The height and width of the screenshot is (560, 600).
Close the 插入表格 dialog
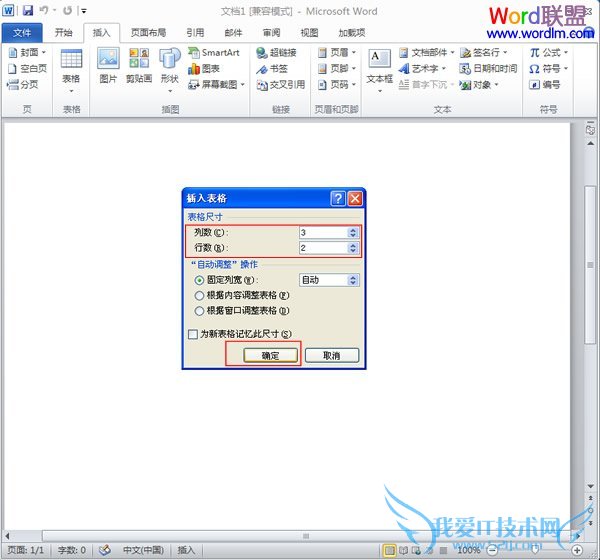[355, 198]
